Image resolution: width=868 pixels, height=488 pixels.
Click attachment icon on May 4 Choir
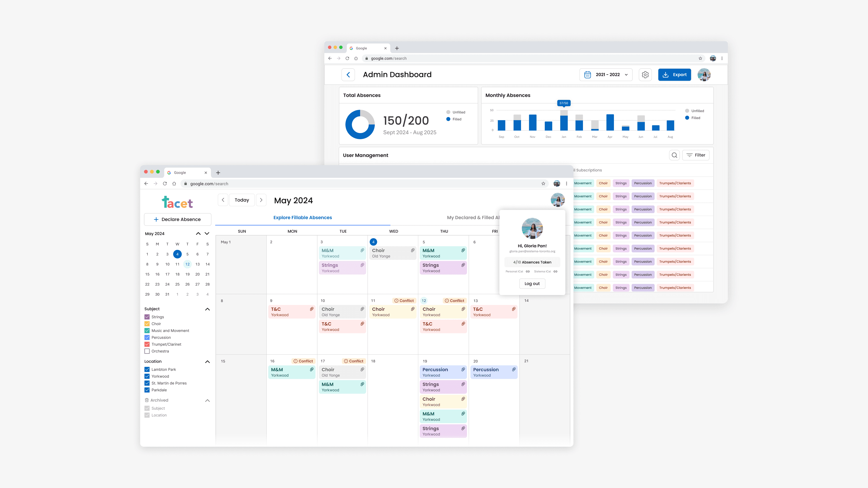click(413, 250)
